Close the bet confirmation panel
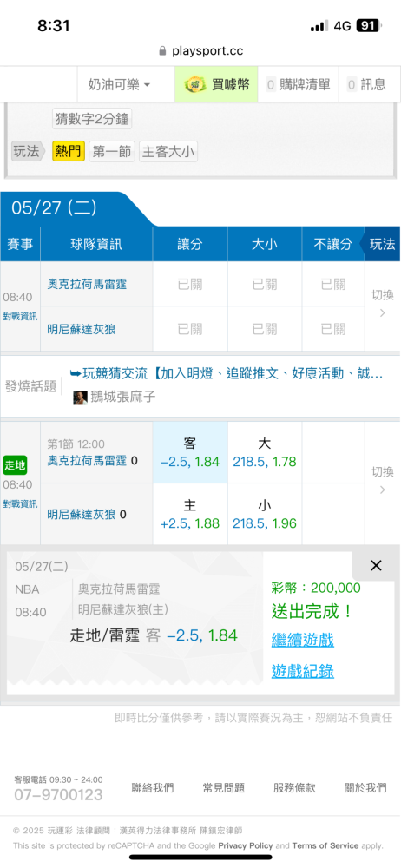 (376, 566)
